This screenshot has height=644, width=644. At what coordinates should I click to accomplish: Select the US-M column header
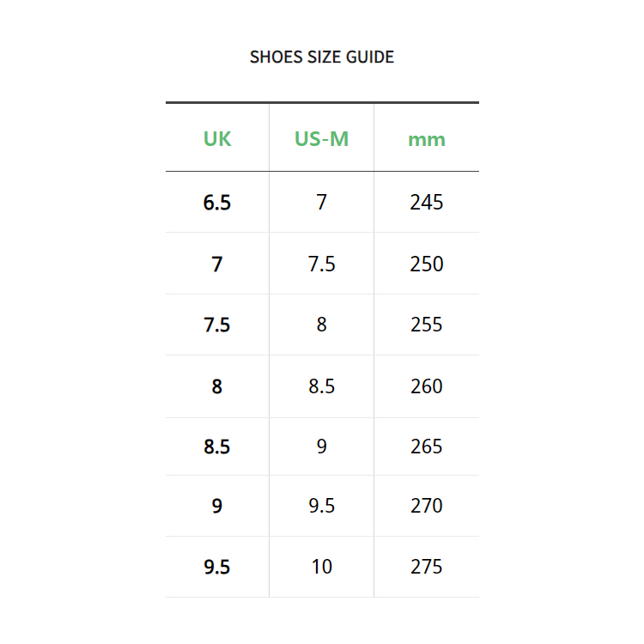[x=321, y=138]
